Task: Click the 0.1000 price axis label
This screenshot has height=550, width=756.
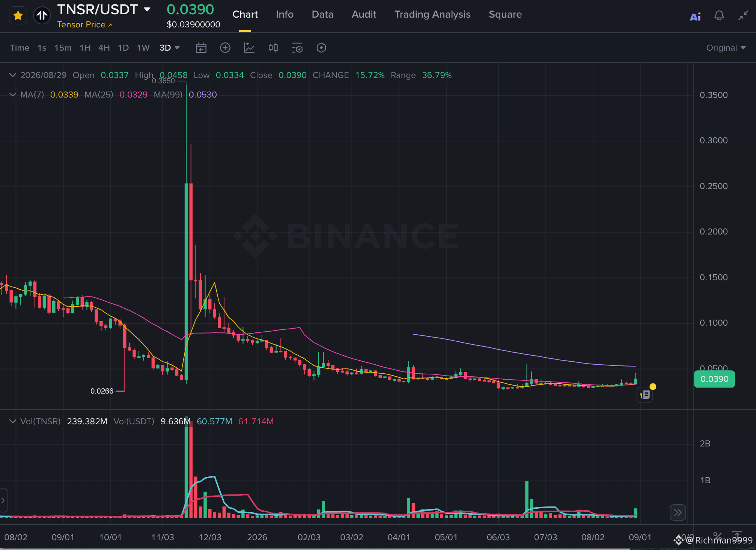Action: coord(714,323)
